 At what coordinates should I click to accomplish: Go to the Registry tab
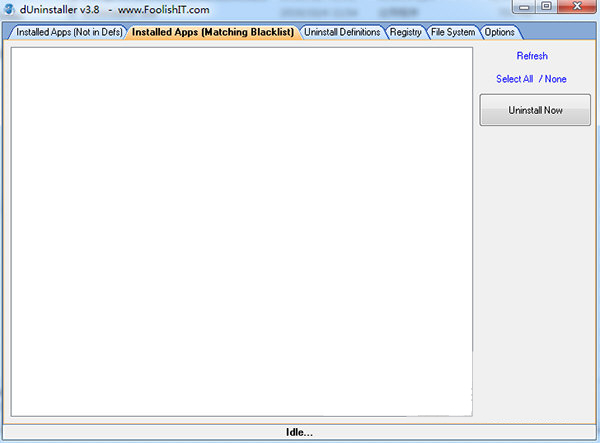[x=405, y=32]
